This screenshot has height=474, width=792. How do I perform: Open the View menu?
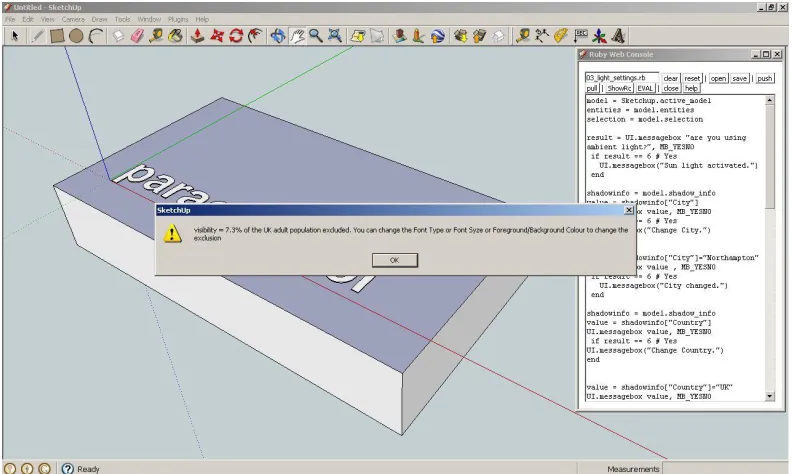tap(47, 19)
